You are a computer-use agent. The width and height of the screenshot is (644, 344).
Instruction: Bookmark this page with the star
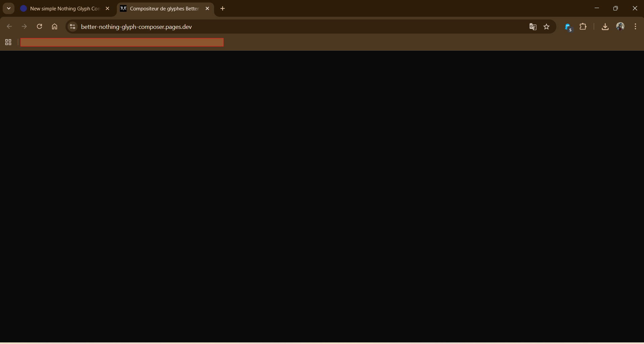(547, 27)
